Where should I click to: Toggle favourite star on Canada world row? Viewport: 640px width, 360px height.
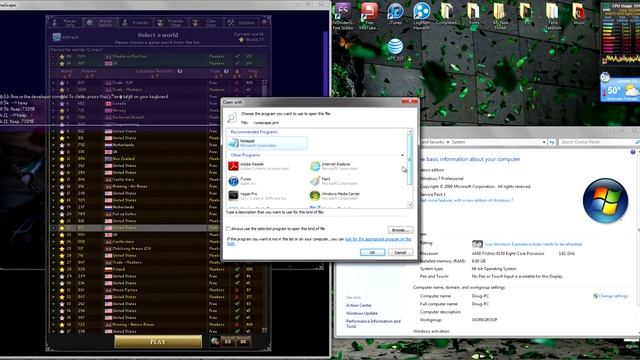62,104
